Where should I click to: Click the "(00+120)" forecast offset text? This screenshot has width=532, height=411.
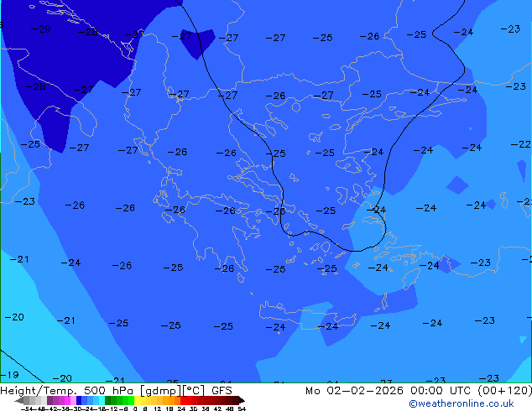[505, 391]
